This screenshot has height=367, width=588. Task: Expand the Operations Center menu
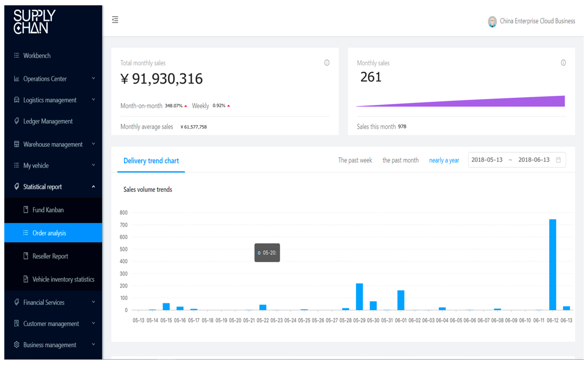coord(93,78)
